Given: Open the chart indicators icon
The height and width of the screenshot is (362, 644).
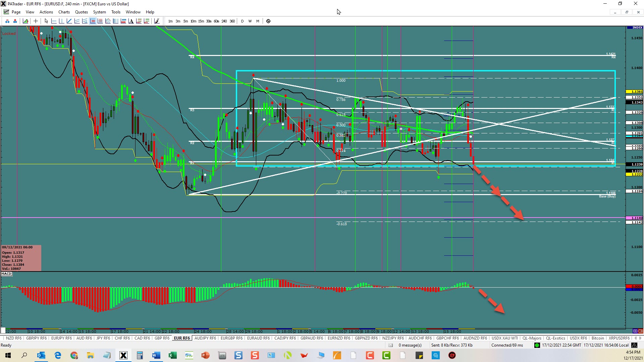Looking at the screenshot, I should pyautogui.click(x=25, y=21).
